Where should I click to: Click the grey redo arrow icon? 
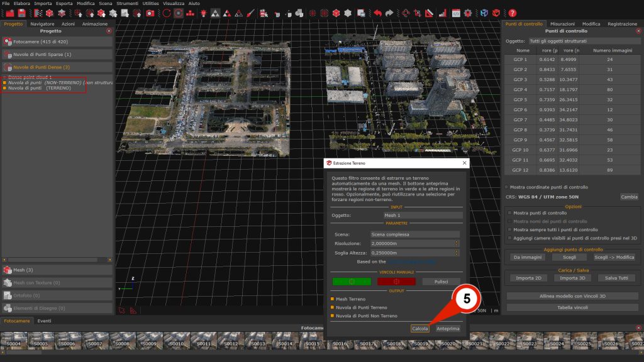tap(389, 13)
